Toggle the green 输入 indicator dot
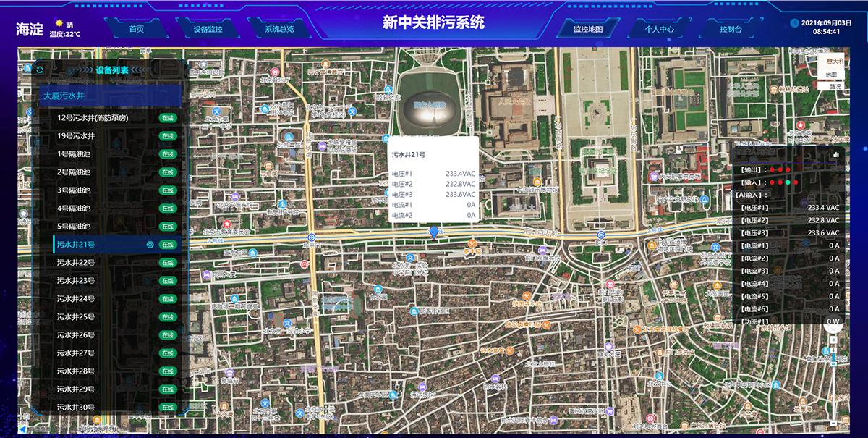Screen dimensions: 868x438 (x=787, y=182)
